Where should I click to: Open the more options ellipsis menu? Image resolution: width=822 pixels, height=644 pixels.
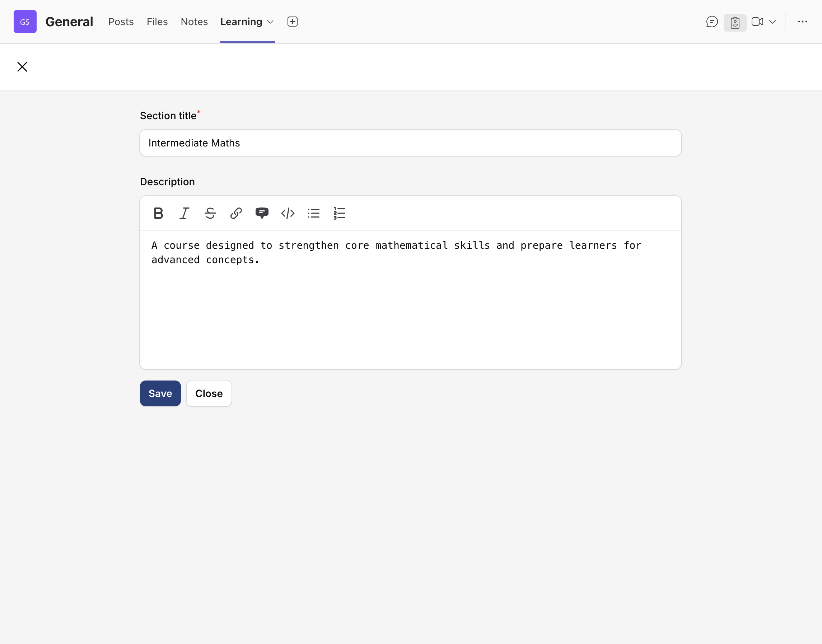(802, 22)
